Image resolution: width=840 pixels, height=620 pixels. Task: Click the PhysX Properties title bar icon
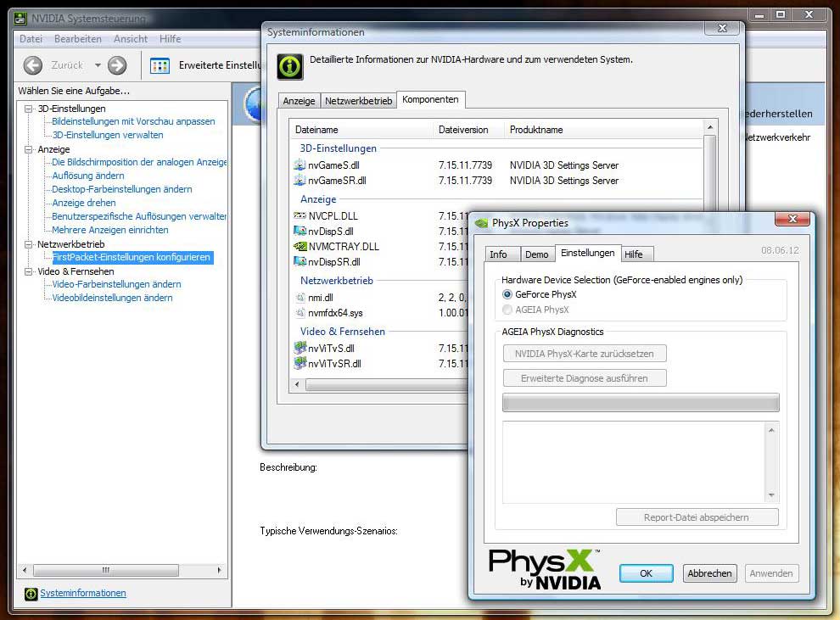click(481, 223)
